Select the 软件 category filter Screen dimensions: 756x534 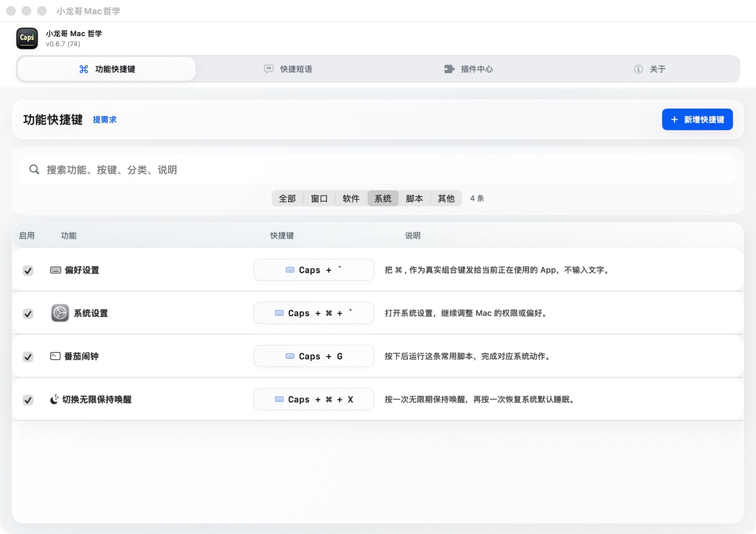point(351,199)
